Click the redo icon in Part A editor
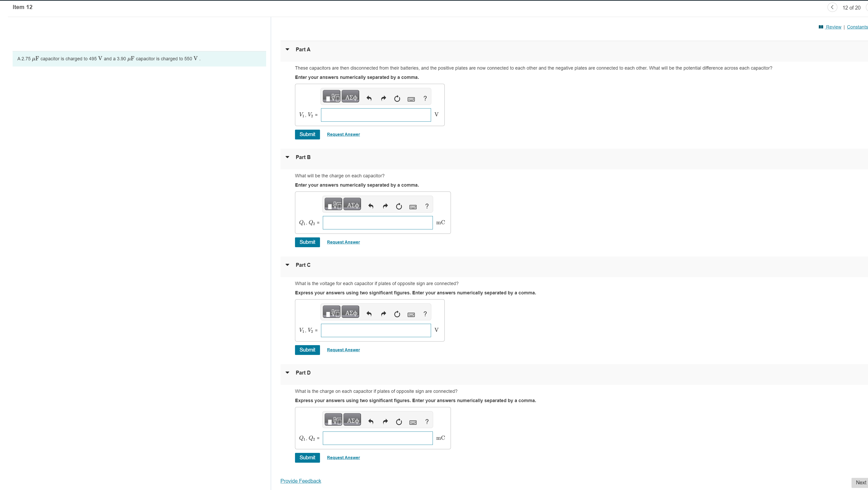Viewport: 868px width, 490px height. click(383, 98)
